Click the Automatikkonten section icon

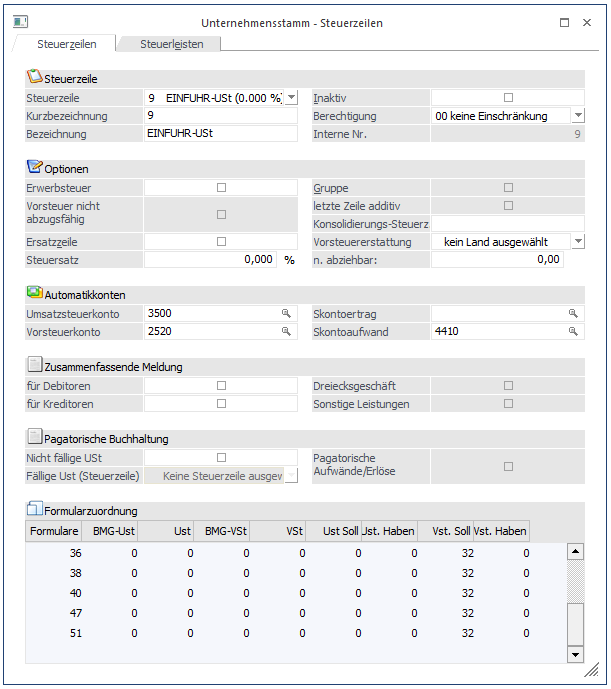[x=34, y=293]
